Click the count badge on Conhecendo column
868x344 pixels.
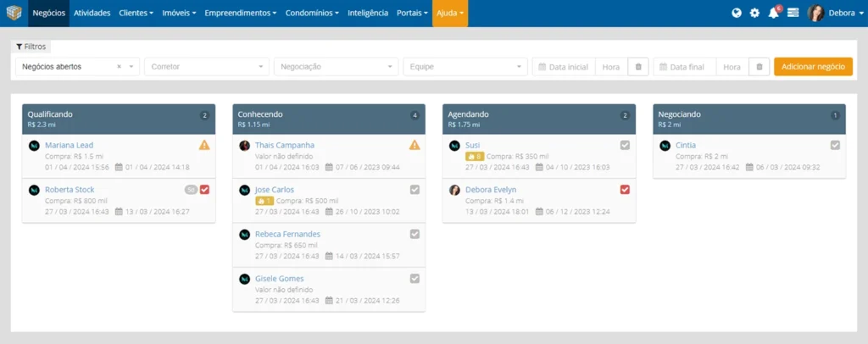click(415, 115)
